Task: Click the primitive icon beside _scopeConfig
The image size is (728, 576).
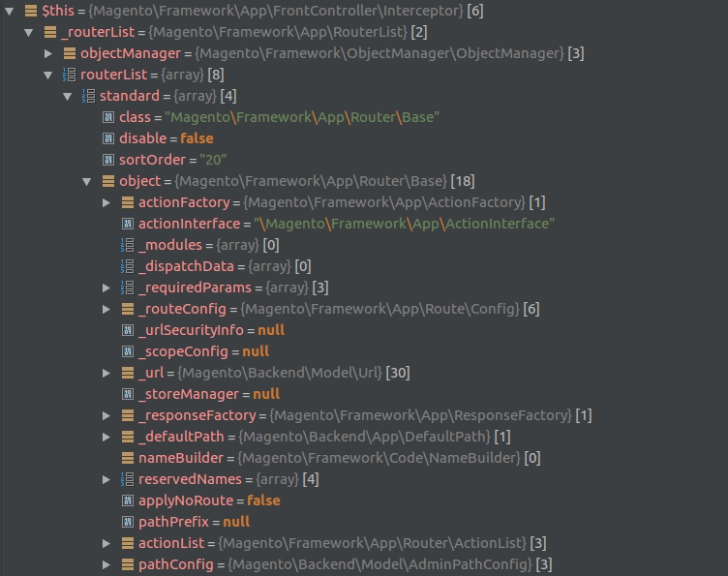Action: tap(128, 351)
